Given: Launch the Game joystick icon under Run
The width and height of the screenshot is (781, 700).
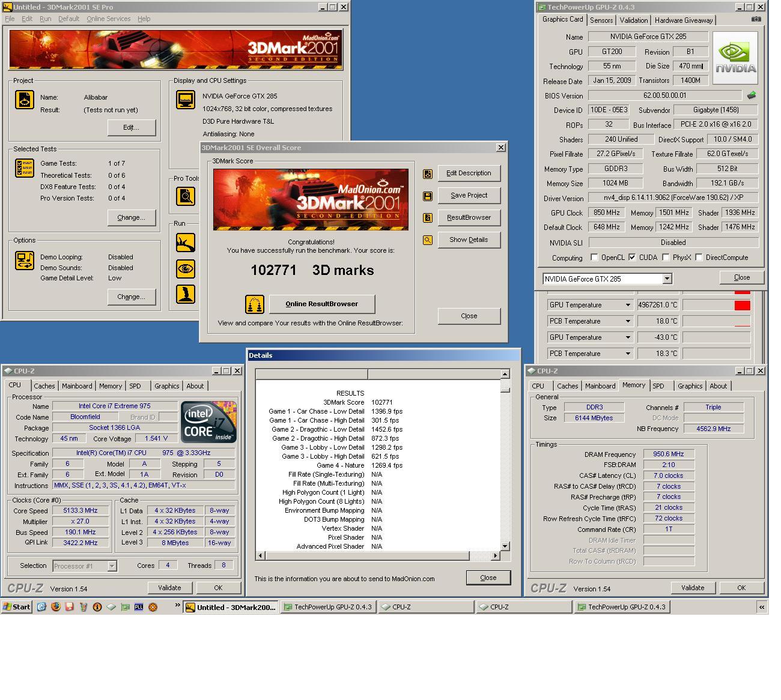Looking at the screenshot, I should (185, 294).
